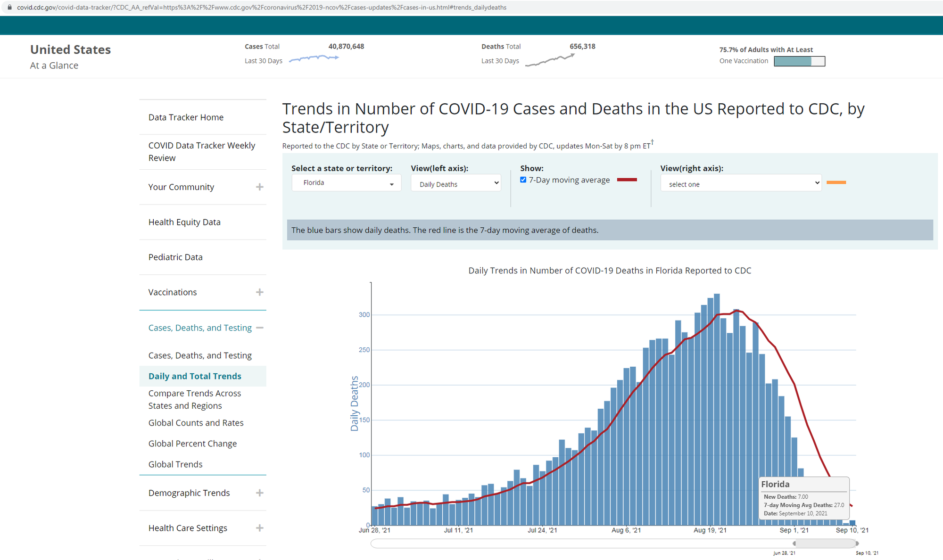943x560 pixels.
Task: Click the deaths last 30 days sparkline
Action: [550, 60]
